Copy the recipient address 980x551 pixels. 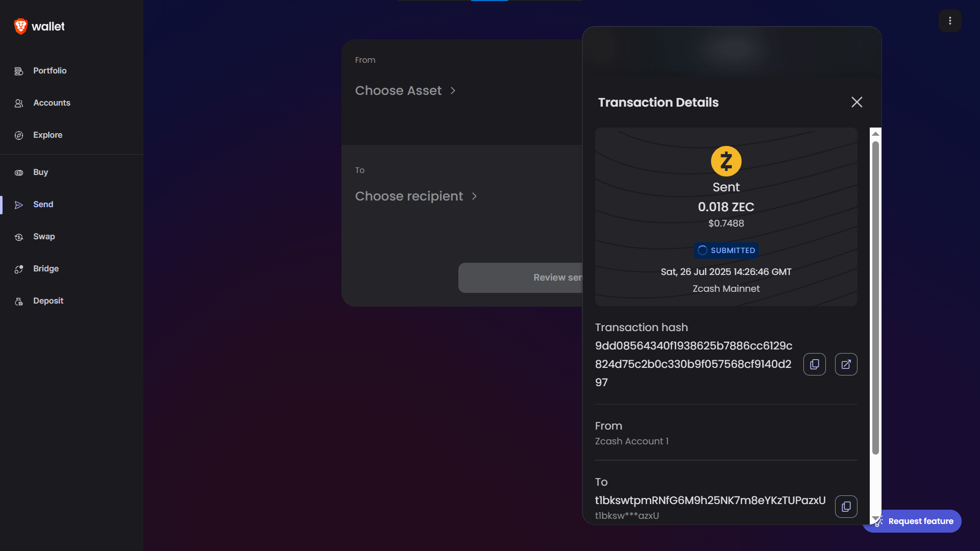click(846, 507)
